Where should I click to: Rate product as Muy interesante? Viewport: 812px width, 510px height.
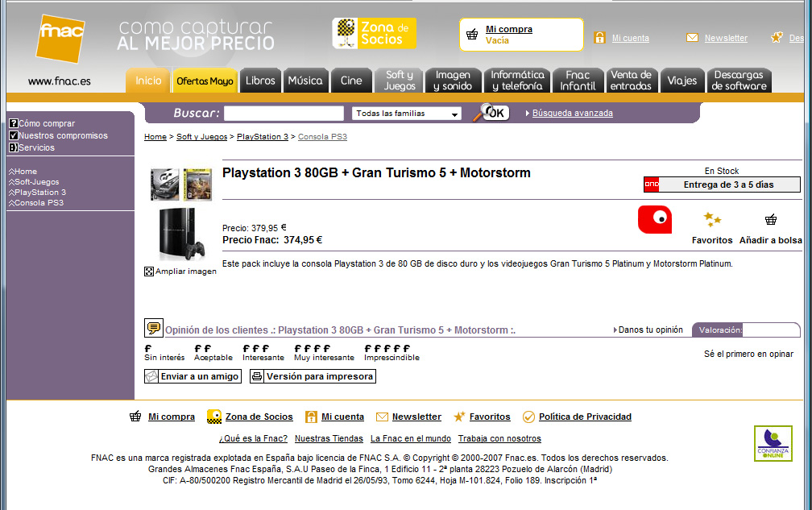coord(324,353)
